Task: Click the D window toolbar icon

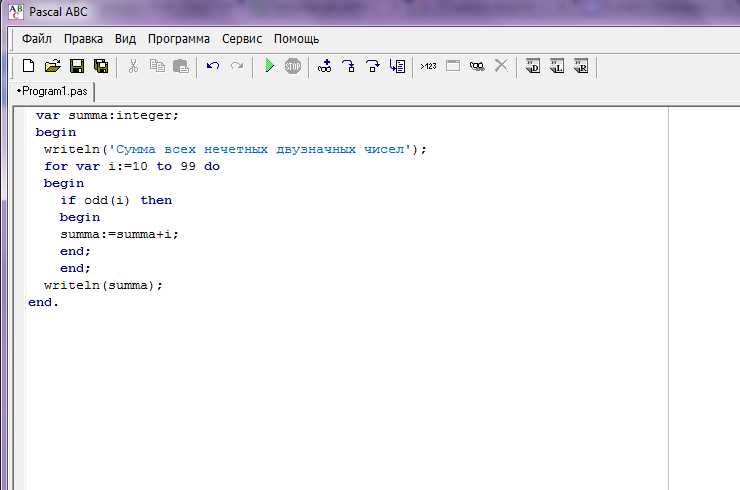Action: pos(533,66)
